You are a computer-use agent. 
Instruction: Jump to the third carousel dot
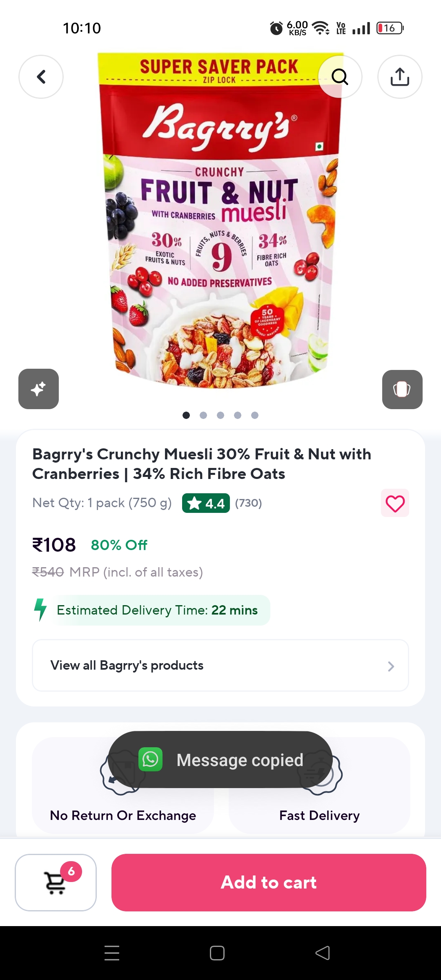coord(220,415)
